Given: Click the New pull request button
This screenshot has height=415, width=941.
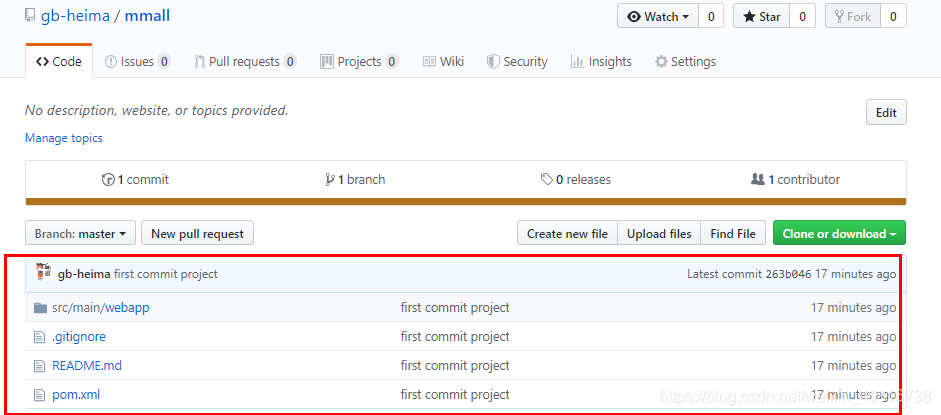Looking at the screenshot, I should 197,233.
